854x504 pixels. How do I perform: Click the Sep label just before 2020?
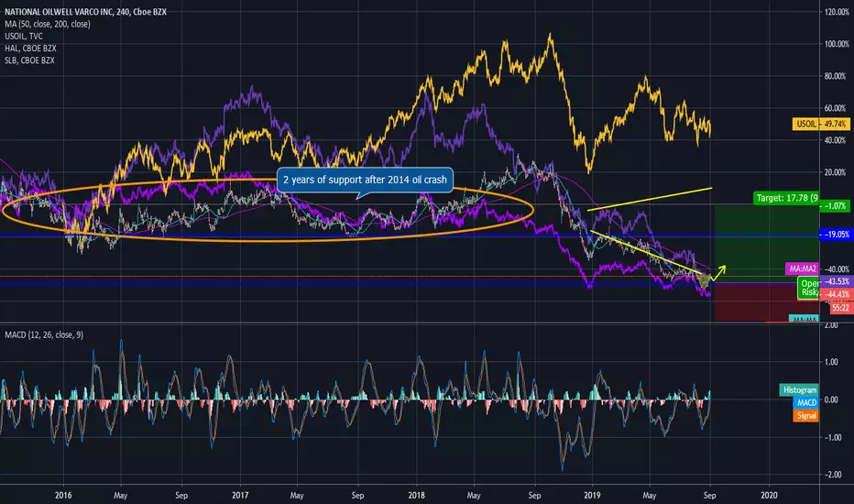[709, 495]
